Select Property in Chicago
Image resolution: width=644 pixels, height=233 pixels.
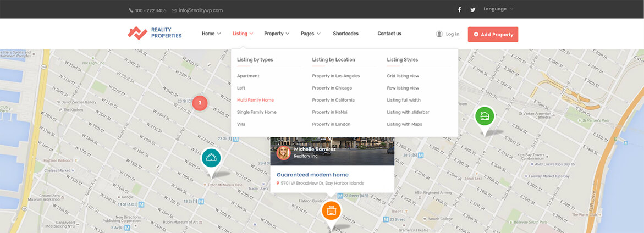(x=332, y=88)
